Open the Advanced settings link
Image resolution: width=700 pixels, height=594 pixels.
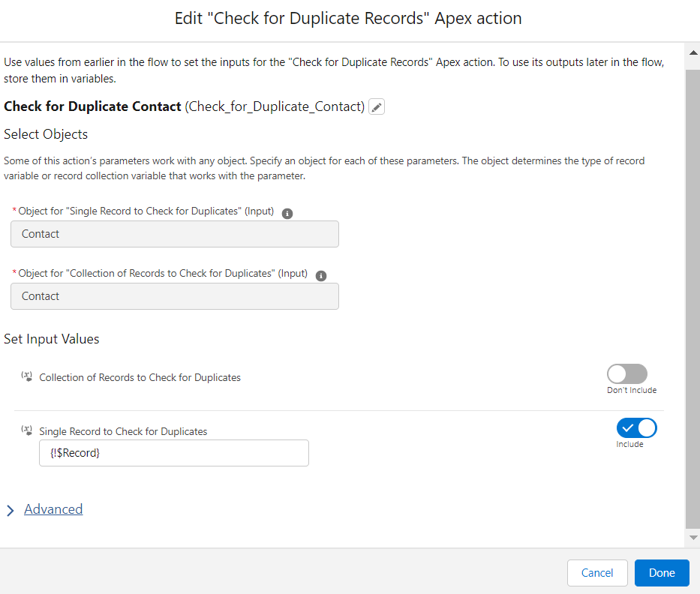tap(53, 509)
